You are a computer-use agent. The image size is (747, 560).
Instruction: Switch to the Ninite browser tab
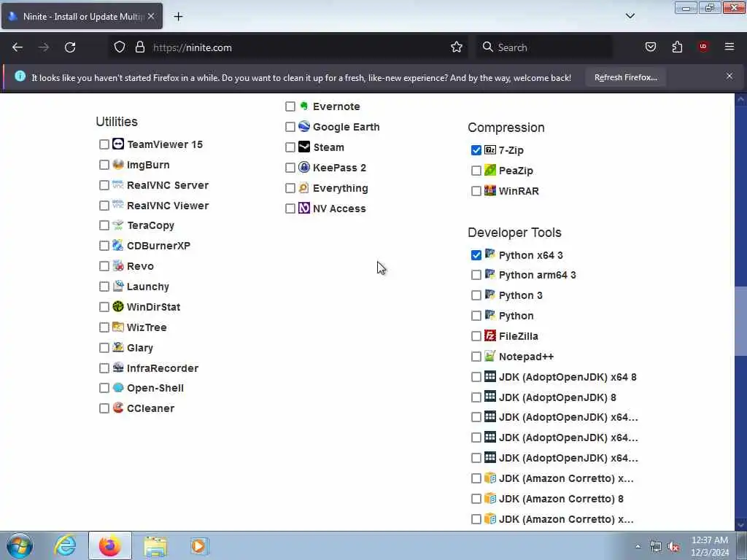(82, 16)
